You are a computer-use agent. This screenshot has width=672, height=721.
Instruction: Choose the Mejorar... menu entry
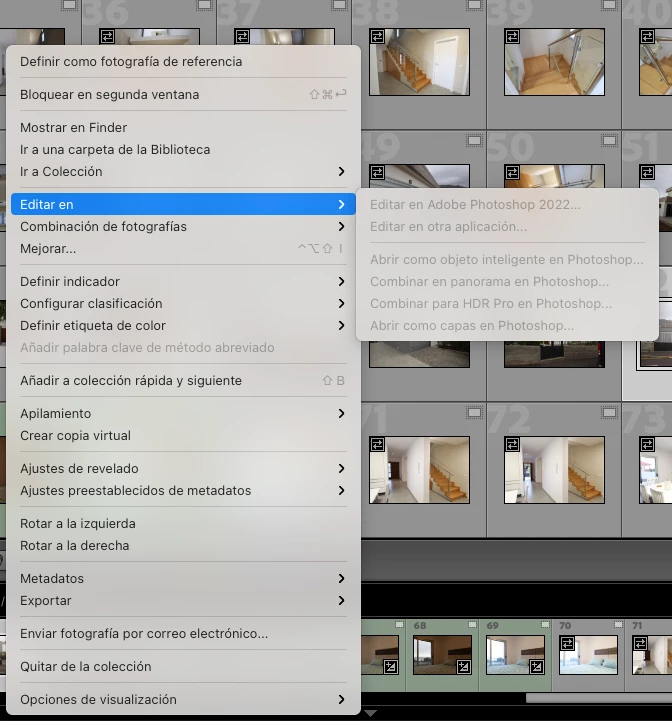[183, 249]
